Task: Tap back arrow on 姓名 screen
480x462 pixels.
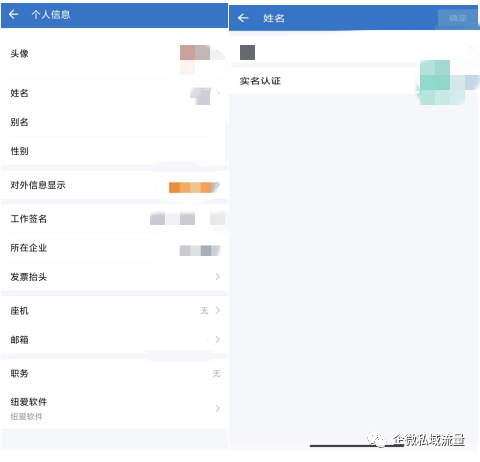Action: click(243, 18)
